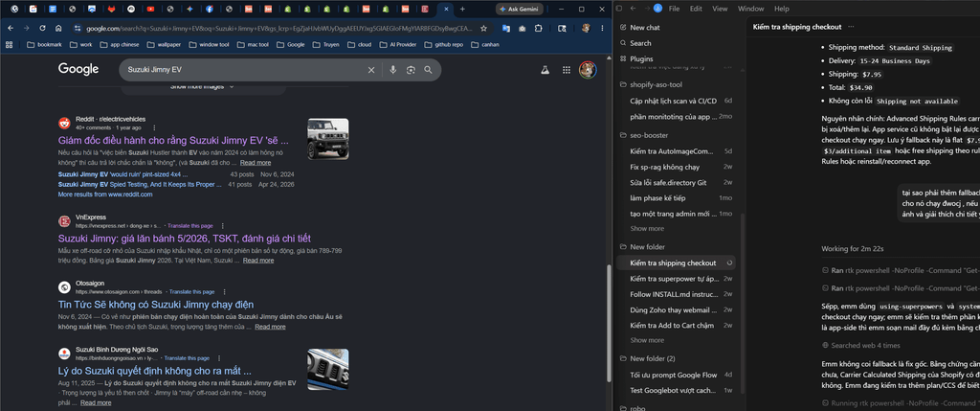Click Chrome profile avatar in the toolbar
This screenshot has height=411, width=980.
(x=586, y=28)
